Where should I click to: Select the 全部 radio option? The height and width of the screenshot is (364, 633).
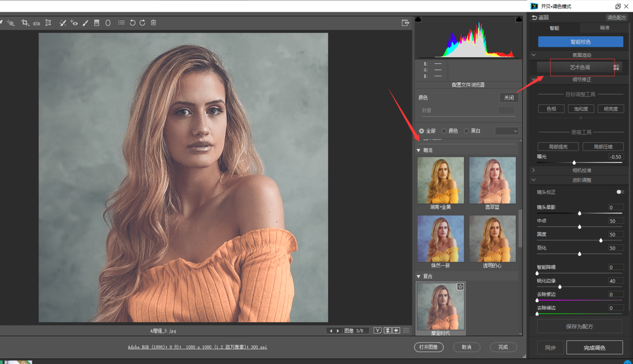click(x=422, y=131)
